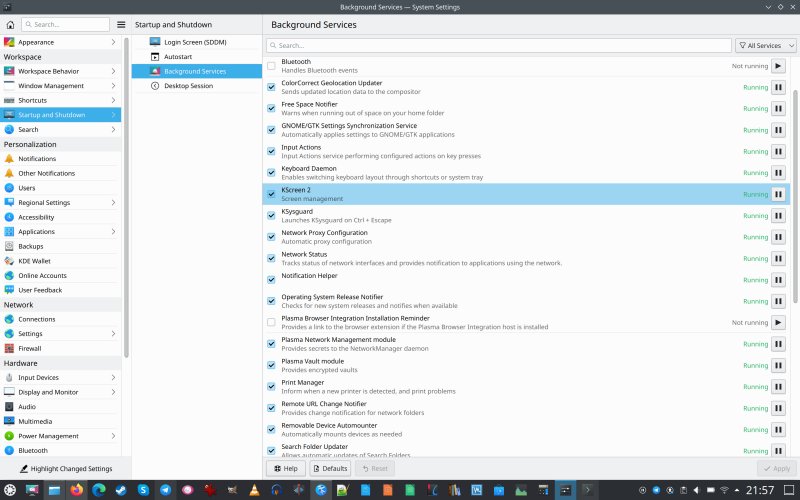Open Desktop Session page
Image resolution: width=800 pixels, height=500 pixels.
tap(196, 86)
